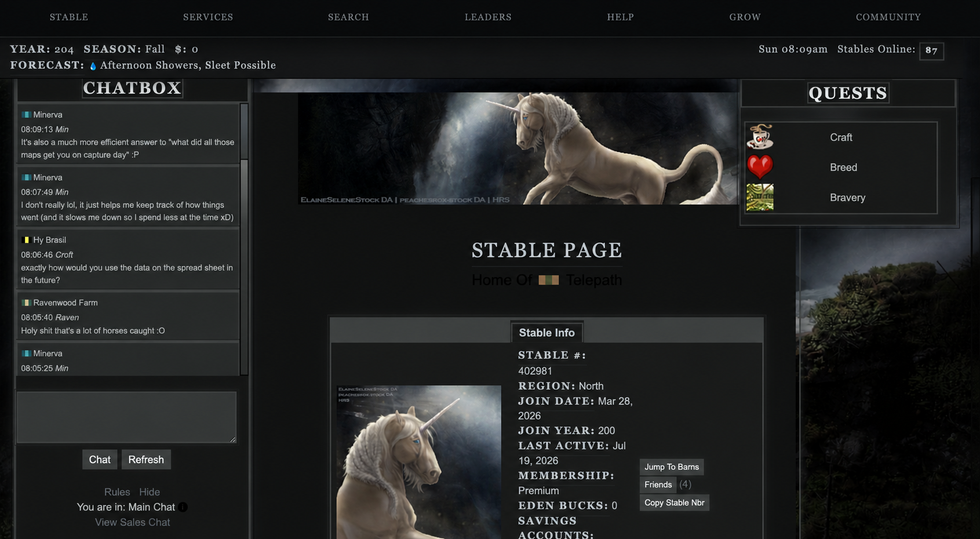Screen dimensions: 980x539
Task: Click the Membership Premium value
Action: (x=538, y=491)
